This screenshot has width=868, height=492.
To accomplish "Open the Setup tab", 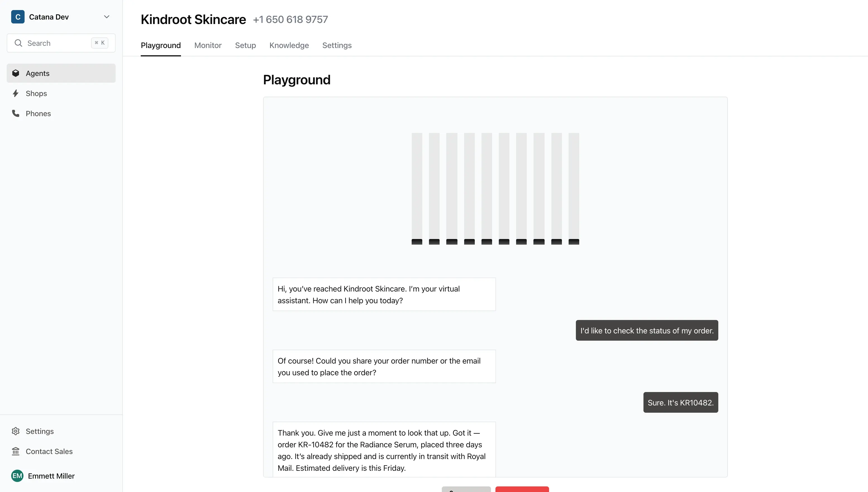I will [245, 45].
